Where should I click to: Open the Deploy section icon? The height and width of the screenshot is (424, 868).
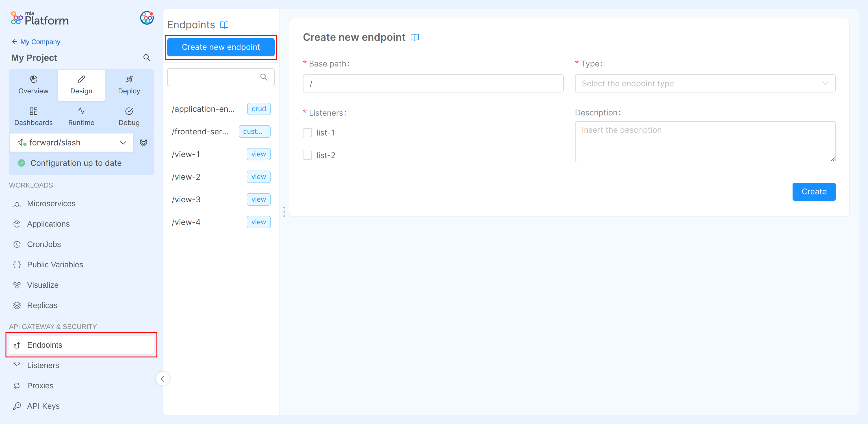pyautogui.click(x=129, y=79)
